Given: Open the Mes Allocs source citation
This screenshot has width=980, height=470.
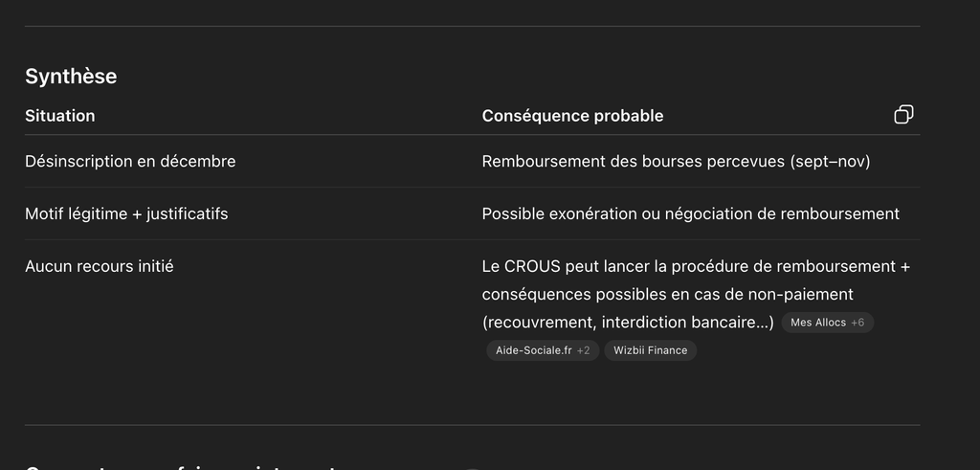Looking at the screenshot, I should pyautogui.click(x=817, y=323).
